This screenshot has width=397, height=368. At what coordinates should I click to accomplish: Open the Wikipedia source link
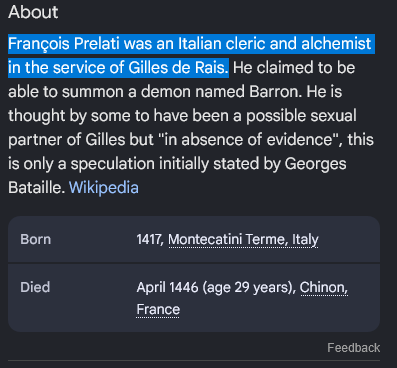click(104, 187)
